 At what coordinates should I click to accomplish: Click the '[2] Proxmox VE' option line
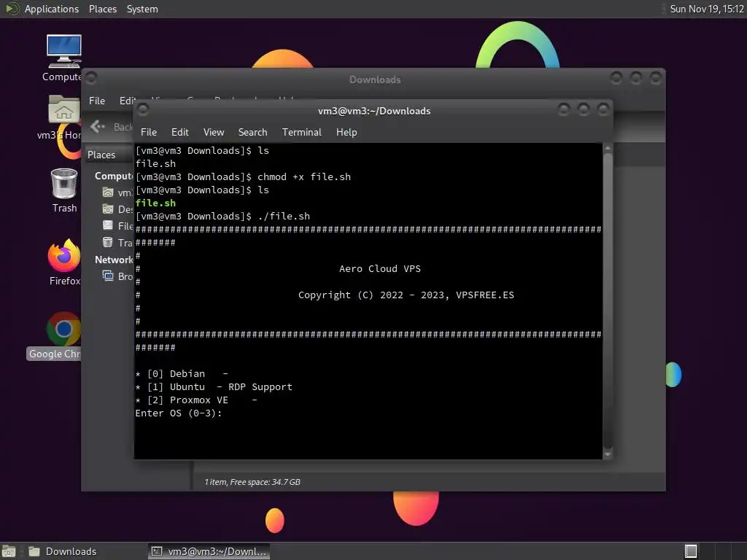[196, 400]
